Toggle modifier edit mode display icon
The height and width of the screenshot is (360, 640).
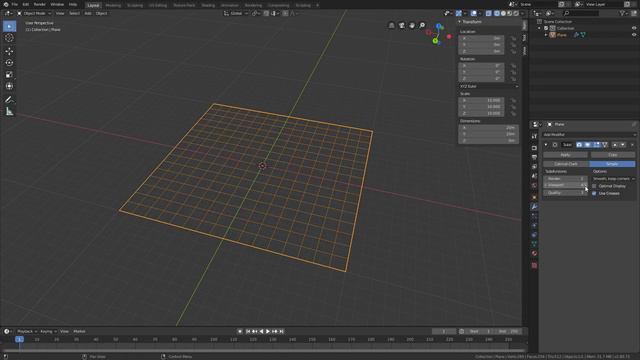tap(596, 145)
